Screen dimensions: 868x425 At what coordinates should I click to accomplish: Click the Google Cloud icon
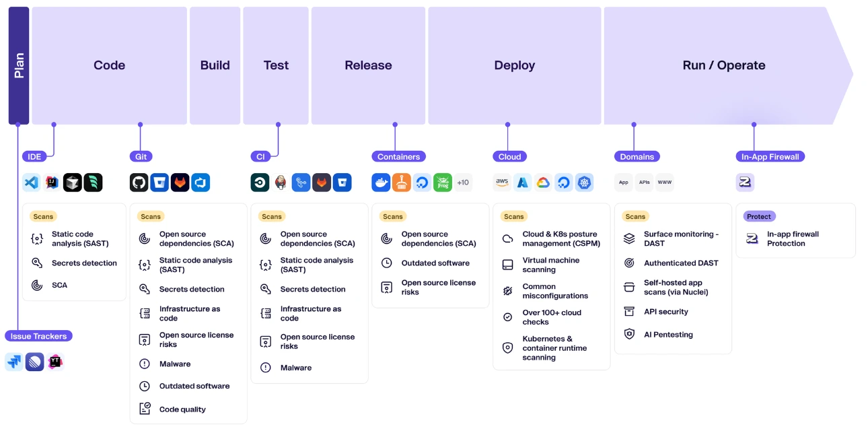pos(543,183)
